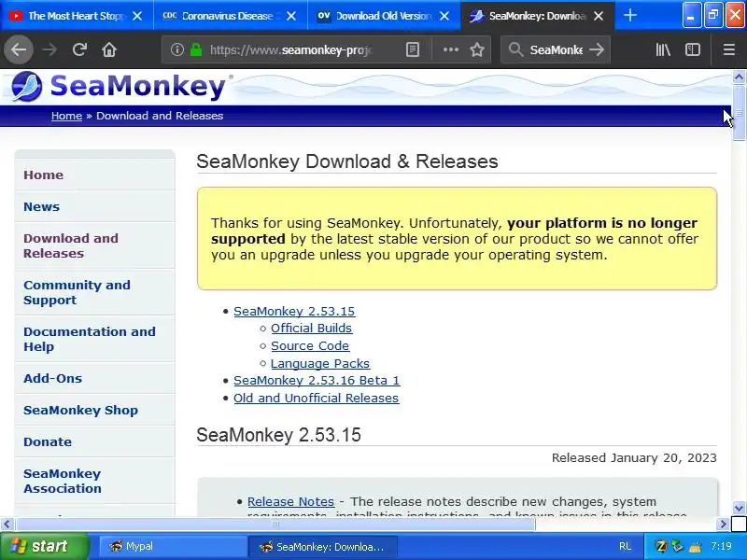Viewport: 747px width, 560px height.
Task: Show site information icon in address bar
Action: [x=177, y=49]
